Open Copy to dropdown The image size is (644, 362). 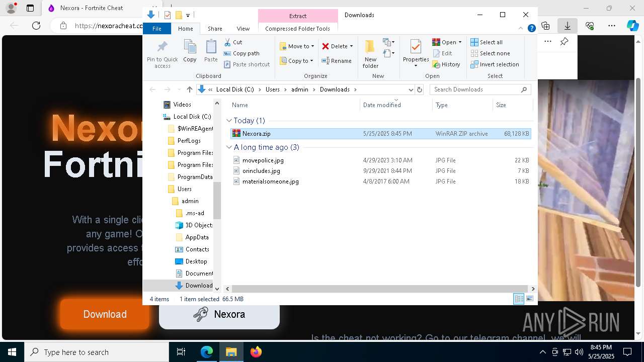coord(296,61)
